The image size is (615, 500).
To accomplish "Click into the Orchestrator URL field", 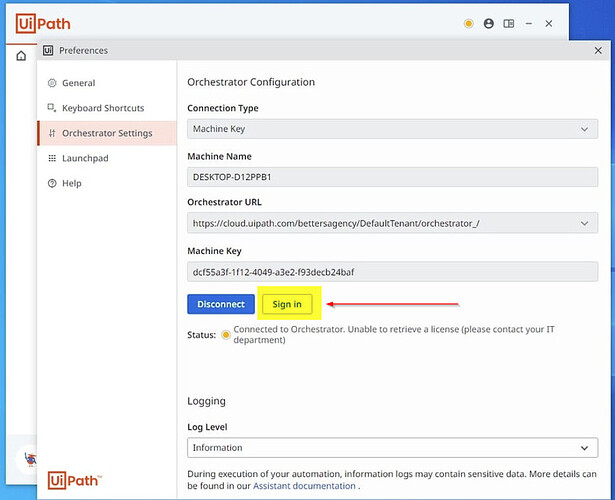I will coord(393,223).
